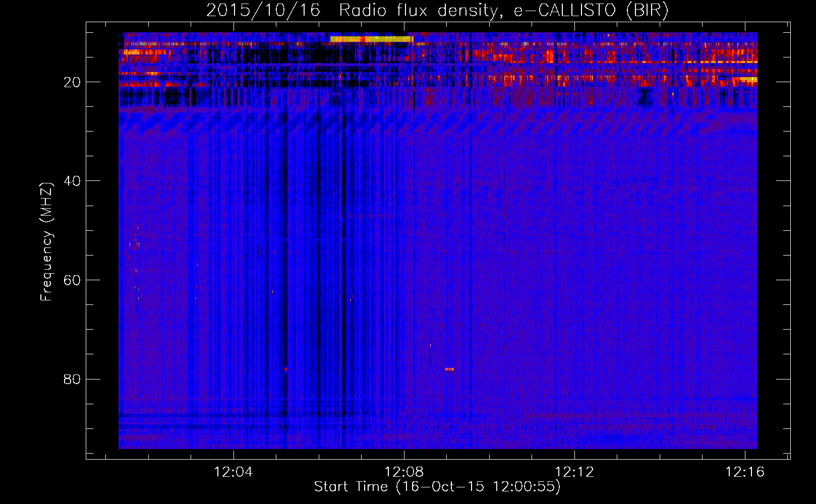Click the 40 MHz frequency tick label

[73, 181]
